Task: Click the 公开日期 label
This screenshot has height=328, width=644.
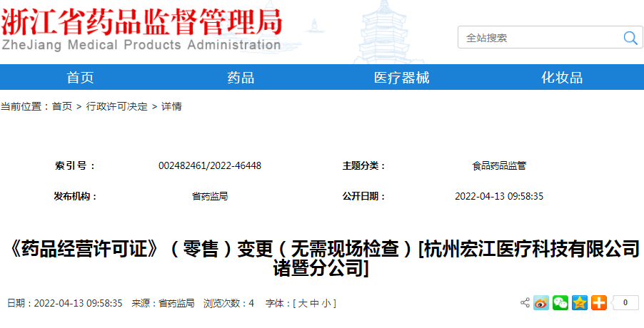Action: [364, 196]
